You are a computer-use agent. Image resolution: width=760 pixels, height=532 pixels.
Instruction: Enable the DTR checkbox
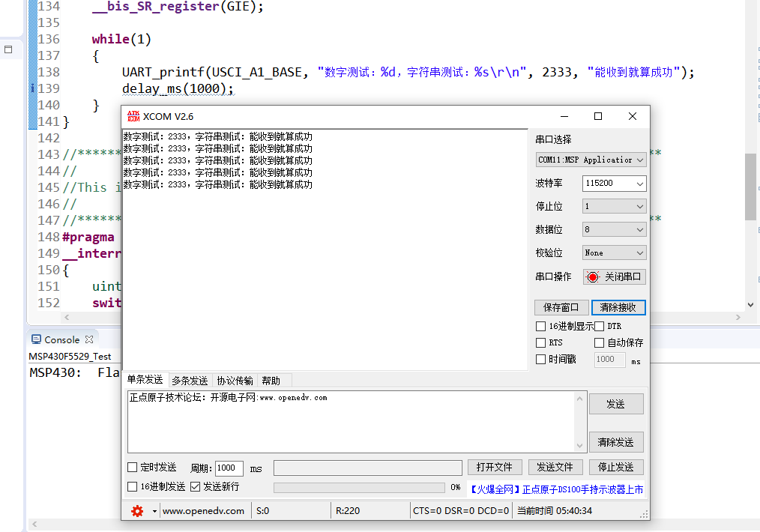point(599,326)
